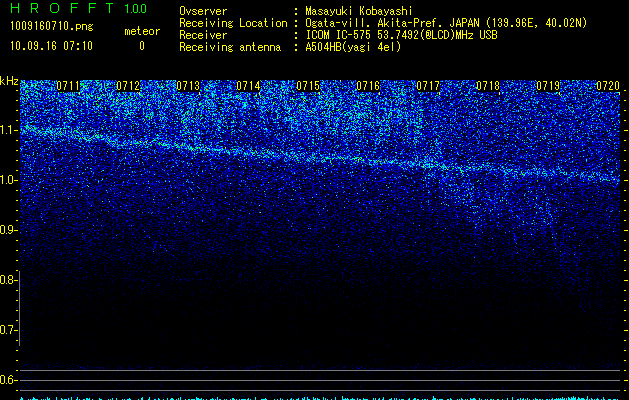Image resolution: width=629 pixels, height=400 pixels.
Task: Click the 0.6 kHz axis label
Action: coord(8,380)
